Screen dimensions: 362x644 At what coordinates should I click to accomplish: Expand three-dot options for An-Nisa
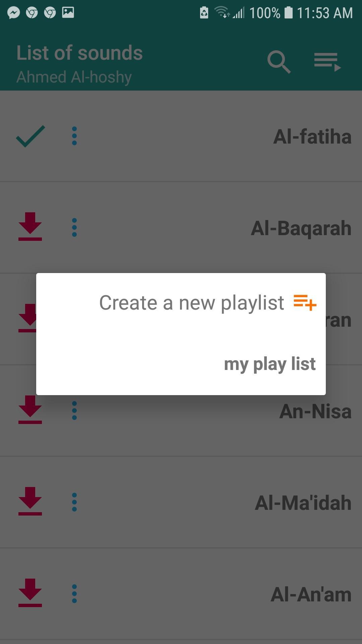(74, 411)
